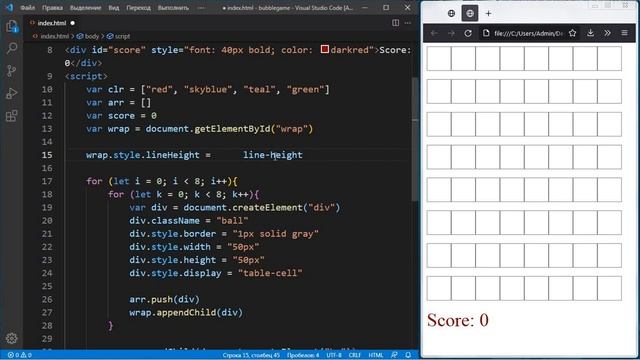Open the browser hamburger menu

point(624,33)
